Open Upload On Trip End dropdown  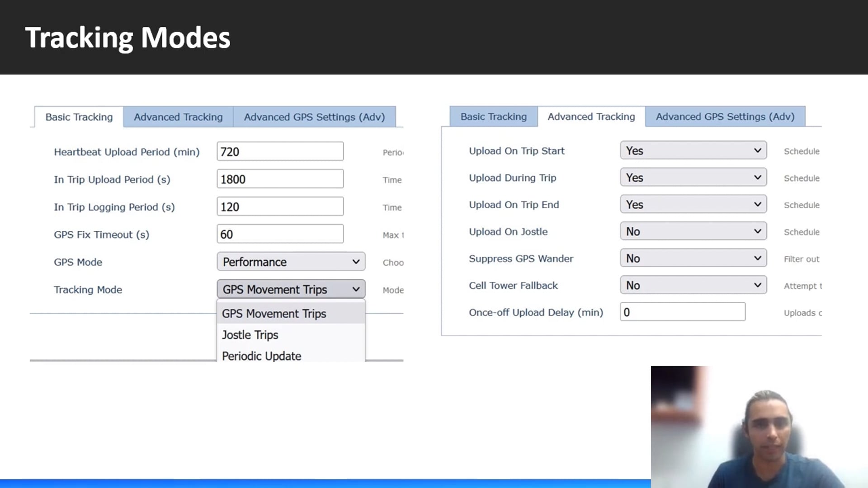coord(693,204)
